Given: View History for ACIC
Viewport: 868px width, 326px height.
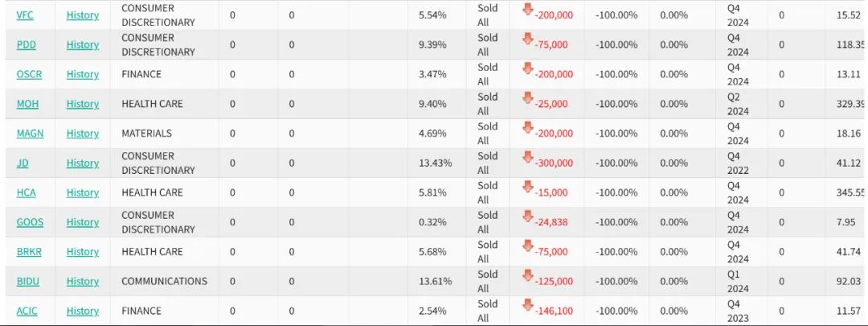Looking at the screenshot, I should point(83,311).
